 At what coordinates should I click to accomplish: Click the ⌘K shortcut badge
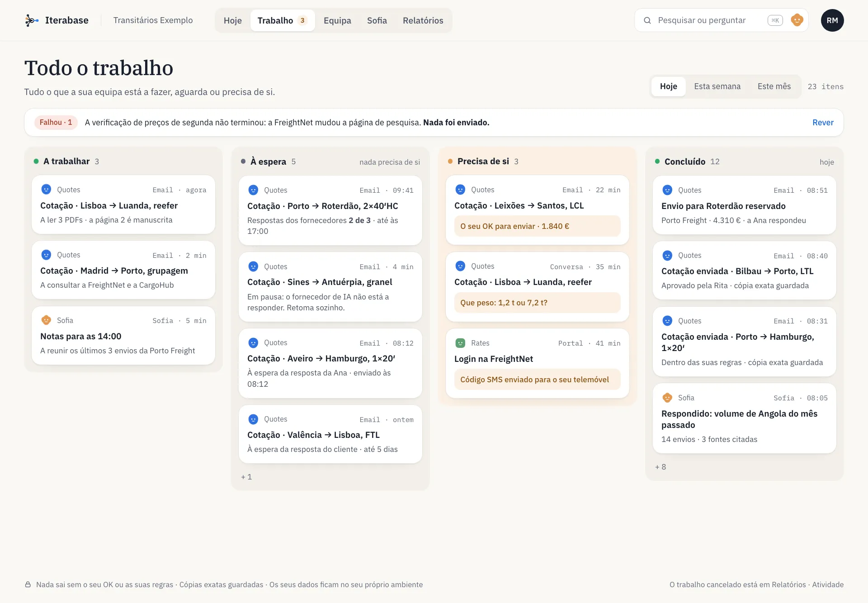point(775,20)
